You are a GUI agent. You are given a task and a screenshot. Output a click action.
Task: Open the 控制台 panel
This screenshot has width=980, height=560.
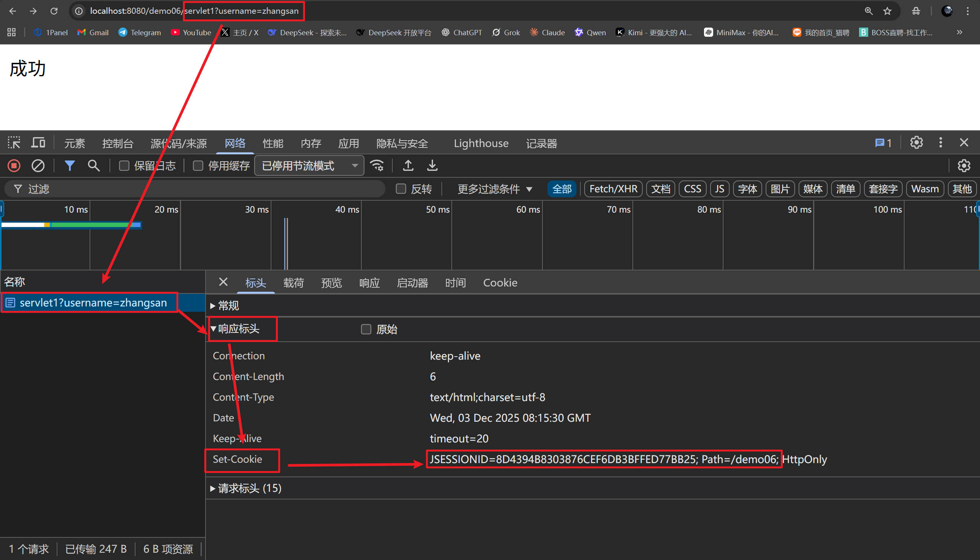[x=118, y=143]
